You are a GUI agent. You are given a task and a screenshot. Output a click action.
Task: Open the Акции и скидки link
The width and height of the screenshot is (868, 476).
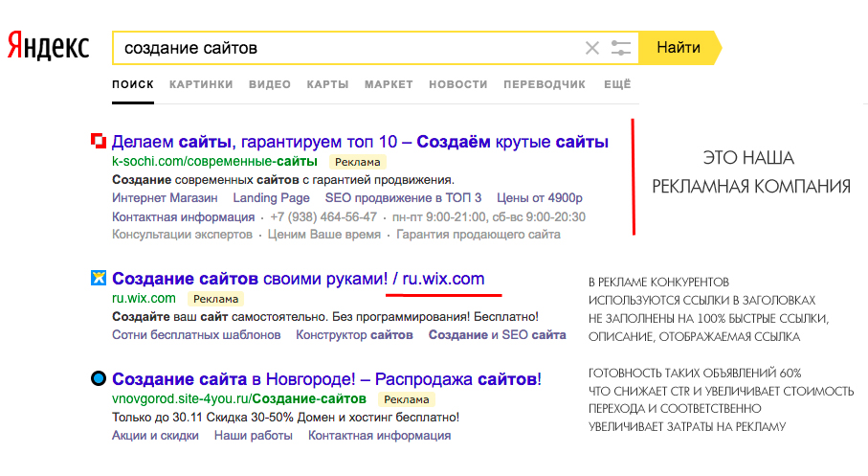pyautogui.click(x=155, y=435)
